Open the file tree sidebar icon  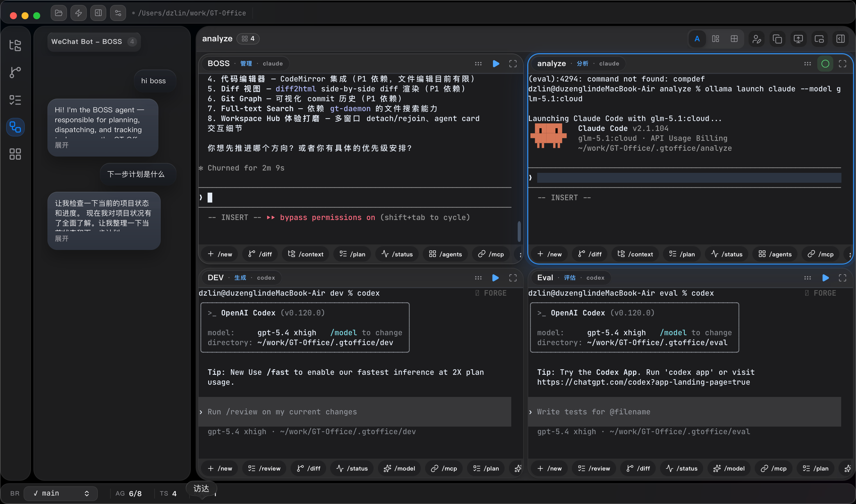coord(15,45)
